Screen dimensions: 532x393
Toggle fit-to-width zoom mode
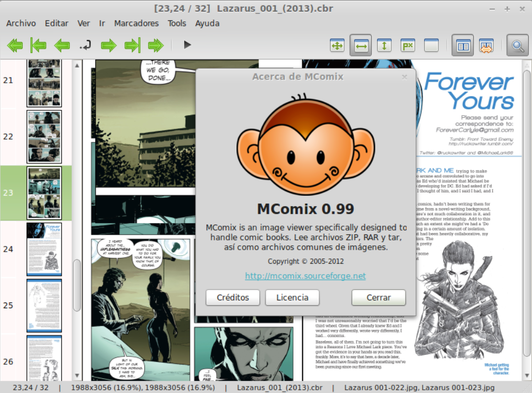(x=361, y=45)
